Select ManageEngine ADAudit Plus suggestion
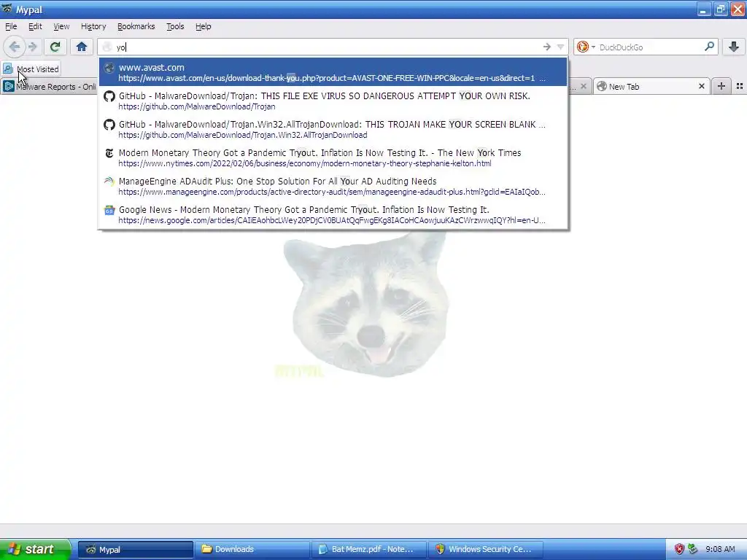Viewport: 747px width, 560px height. [333, 186]
